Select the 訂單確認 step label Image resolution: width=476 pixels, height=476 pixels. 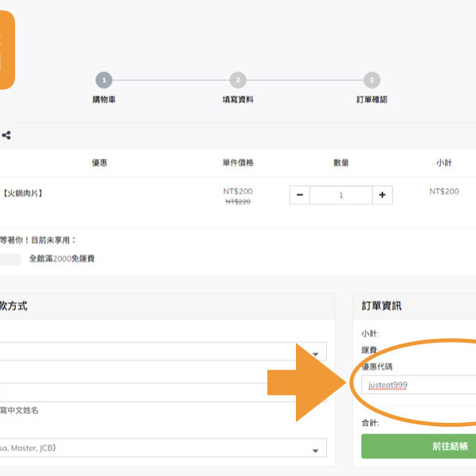tap(371, 100)
